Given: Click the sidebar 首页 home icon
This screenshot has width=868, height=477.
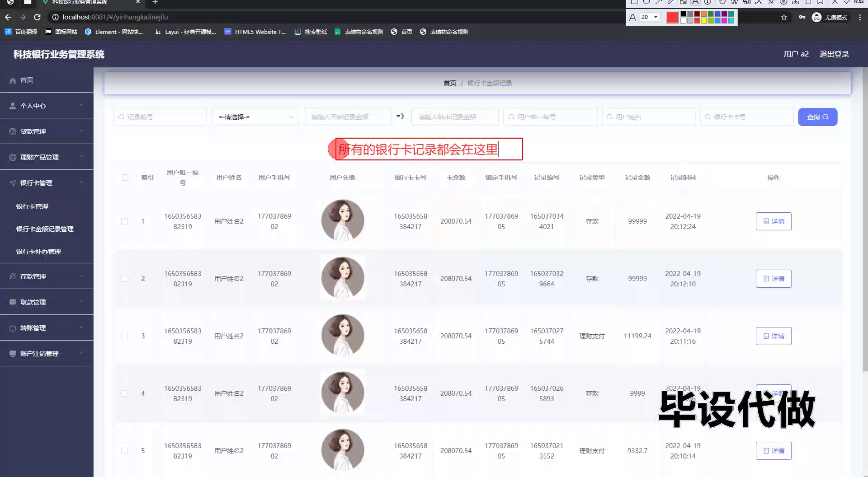Looking at the screenshot, I should click(13, 80).
